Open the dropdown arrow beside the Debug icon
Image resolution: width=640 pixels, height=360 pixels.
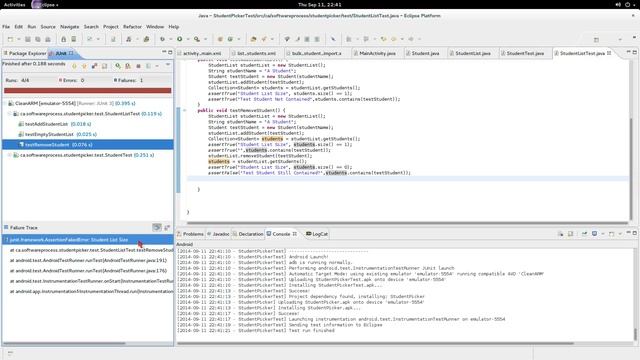[170, 39]
